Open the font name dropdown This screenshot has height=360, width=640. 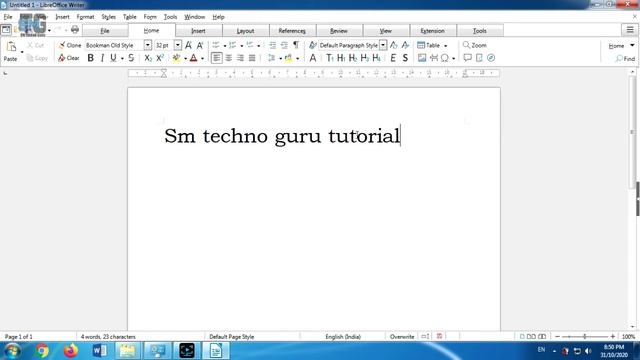coord(148,45)
